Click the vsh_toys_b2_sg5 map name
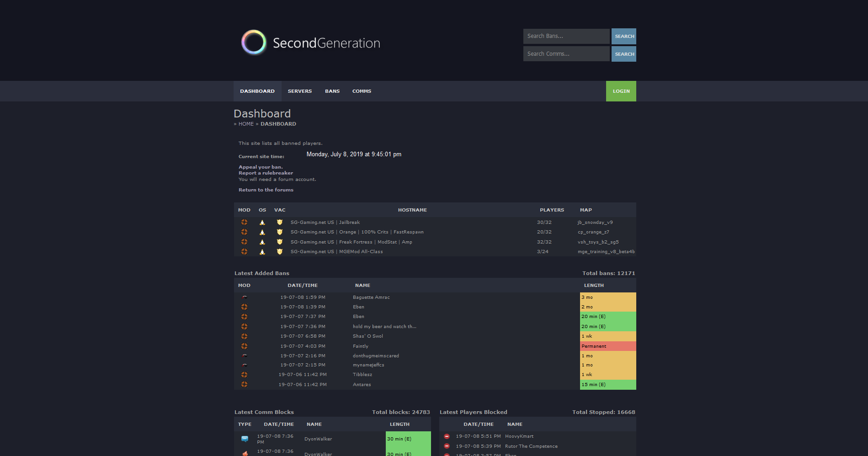This screenshot has width=868, height=456. coord(598,242)
